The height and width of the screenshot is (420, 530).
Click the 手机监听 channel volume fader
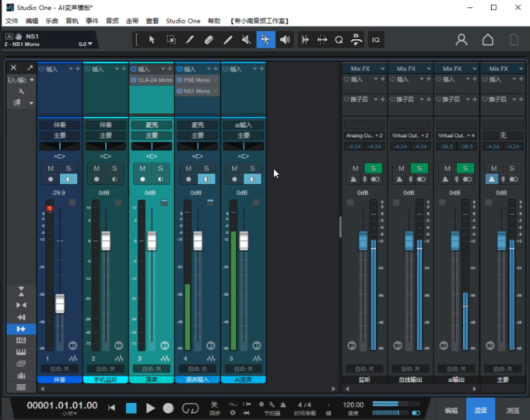click(106, 240)
